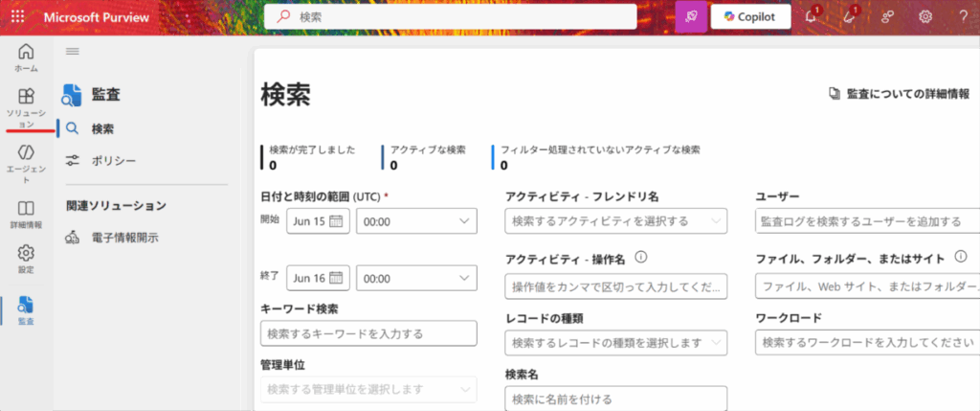This screenshot has height=411, width=980.
Task: Open the レコードの種類 dropdown
Action: [615, 342]
